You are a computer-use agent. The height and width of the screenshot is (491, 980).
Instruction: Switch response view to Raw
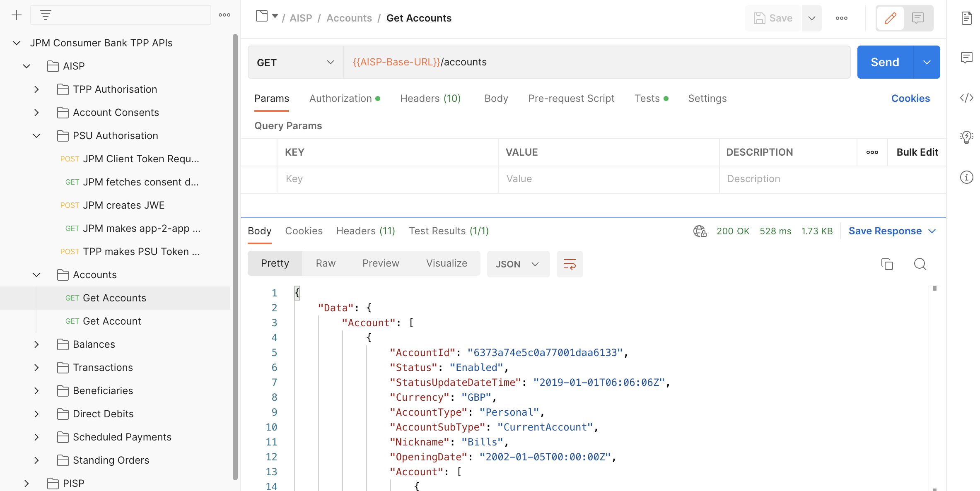(326, 263)
